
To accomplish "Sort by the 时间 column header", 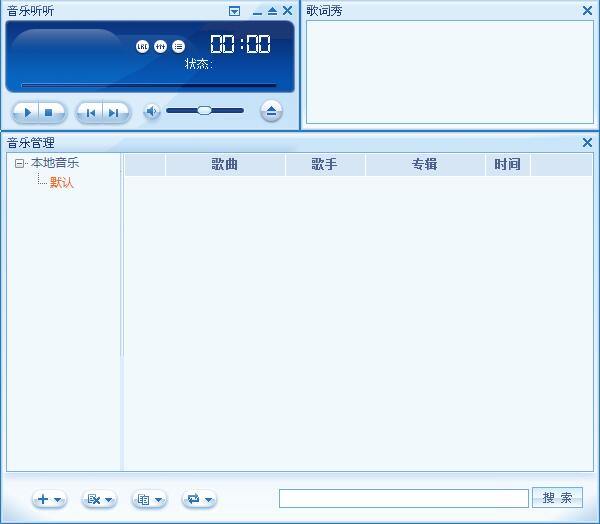I will click(507, 165).
